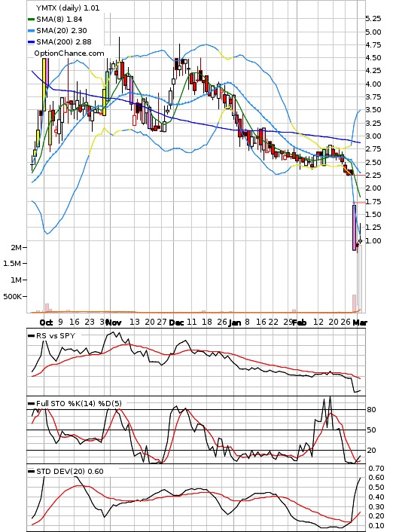Click the OptionChance.com watermark text

69,54
